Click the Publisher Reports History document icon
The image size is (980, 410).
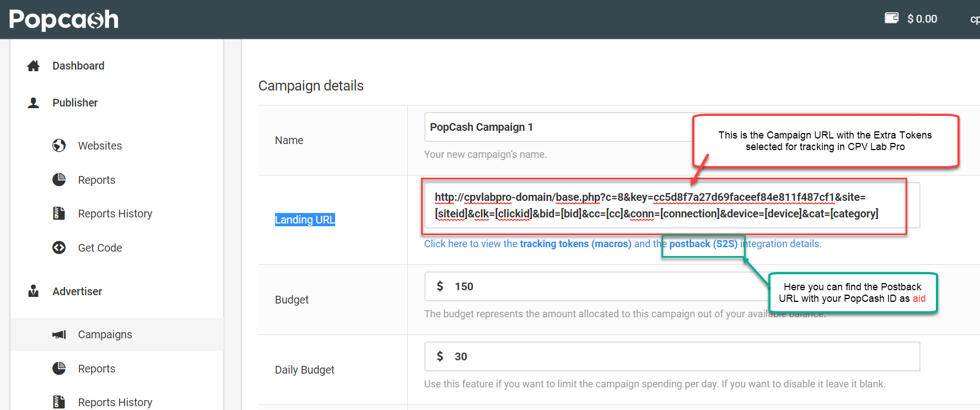59,214
